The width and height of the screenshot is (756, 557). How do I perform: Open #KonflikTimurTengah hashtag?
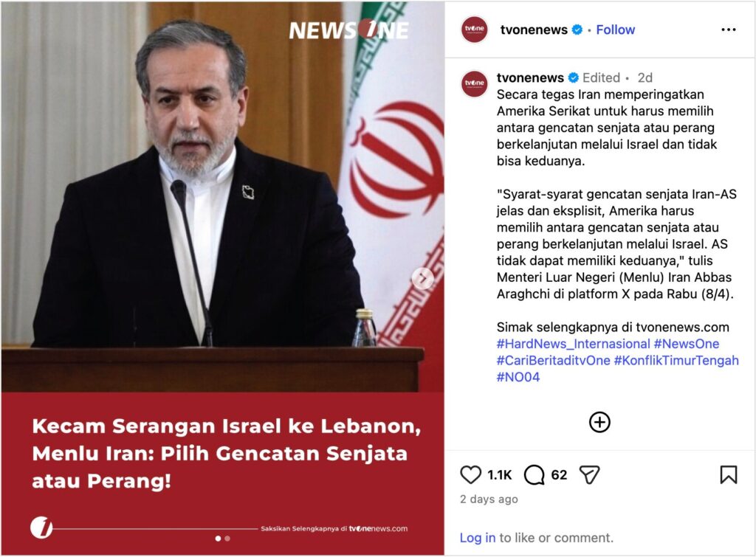pyautogui.click(x=676, y=361)
